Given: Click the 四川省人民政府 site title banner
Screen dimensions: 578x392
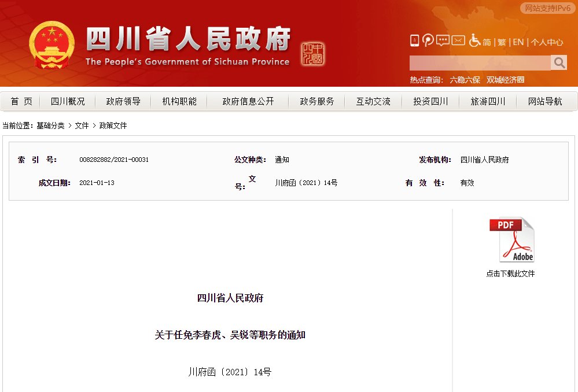Looking at the screenshot, I should pyautogui.click(x=189, y=39).
